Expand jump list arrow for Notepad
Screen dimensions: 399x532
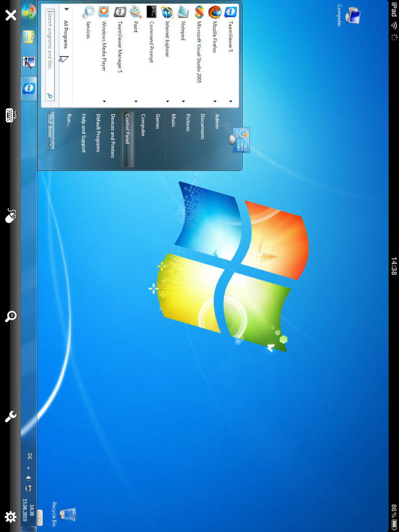pyautogui.click(x=183, y=101)
